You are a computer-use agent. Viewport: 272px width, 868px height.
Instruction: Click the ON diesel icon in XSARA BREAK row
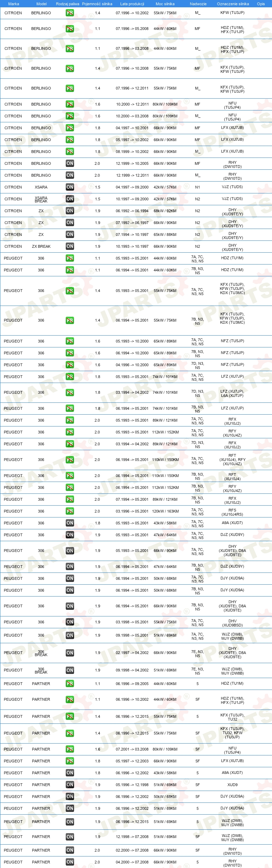(70, 199)
